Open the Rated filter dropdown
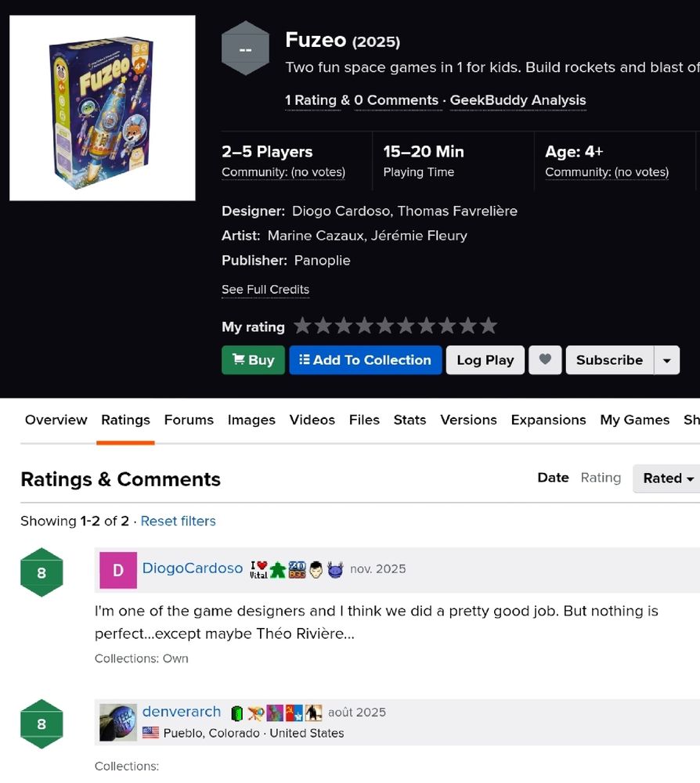700x783 pixels. point(668,478)
